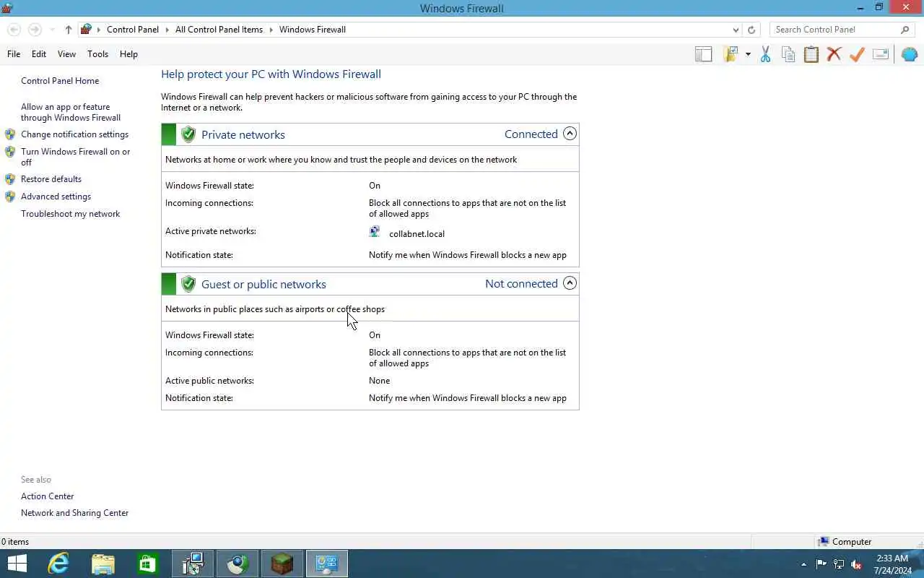Open the Windows Start button
This screenshot has width=924, height=578.
(x=17, y=564)
